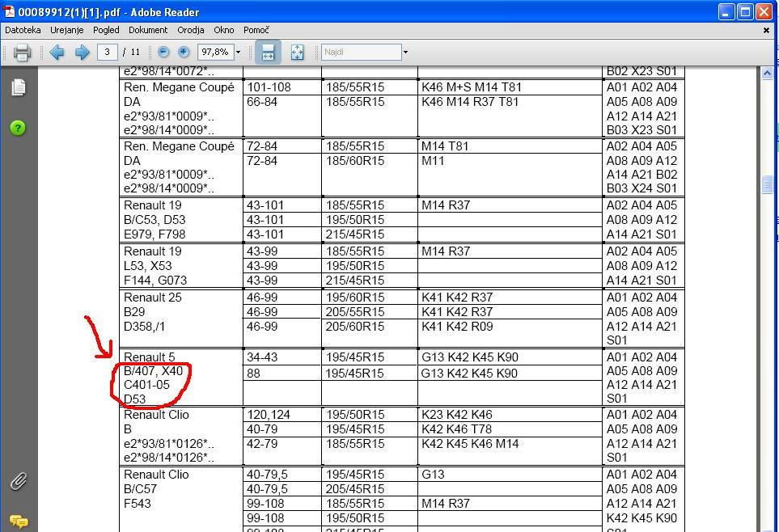Open Pages panel in left sidebar
Viewport: 779px width, 532px height.
(x=19, y=87)
